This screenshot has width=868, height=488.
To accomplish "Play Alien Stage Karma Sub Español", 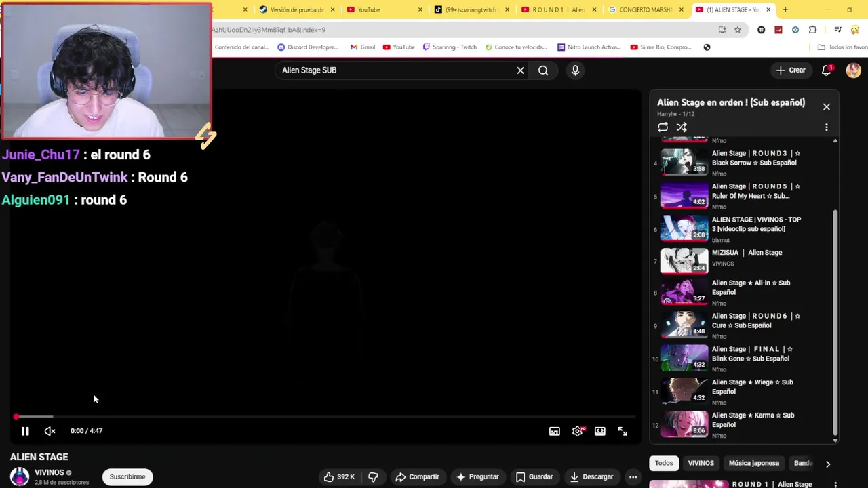I will (x=741, y=426).
